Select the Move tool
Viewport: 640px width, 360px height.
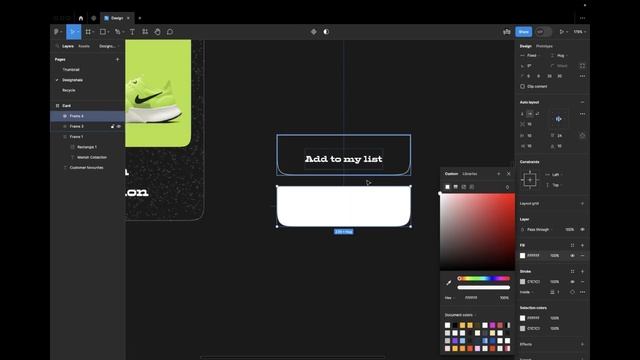(72, 31)
